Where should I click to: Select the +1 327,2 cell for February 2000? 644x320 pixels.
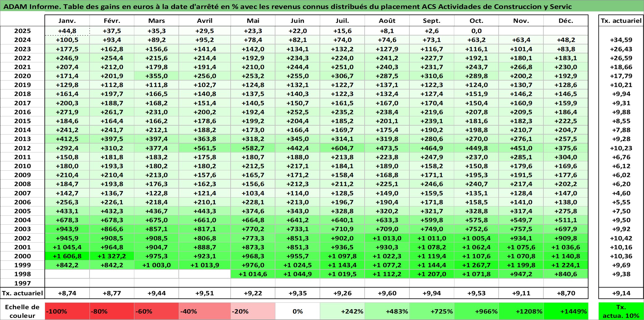tap(112, 256)
